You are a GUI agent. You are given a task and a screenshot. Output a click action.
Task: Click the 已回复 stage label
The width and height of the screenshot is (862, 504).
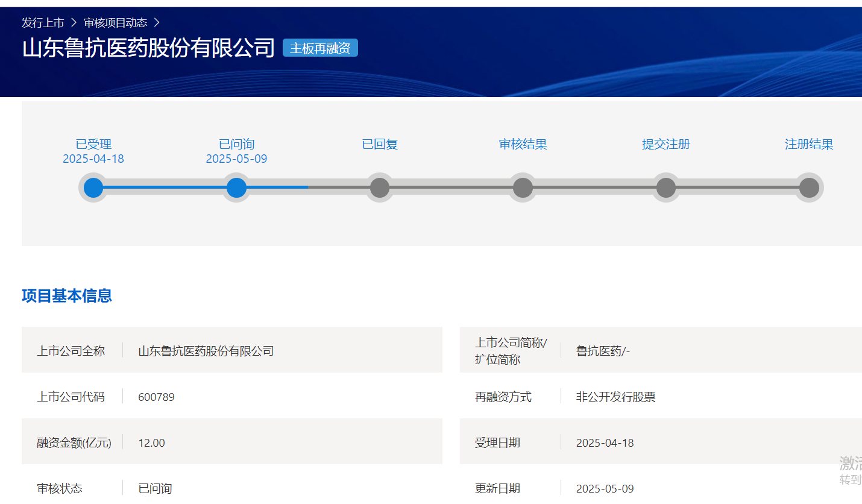380,145
